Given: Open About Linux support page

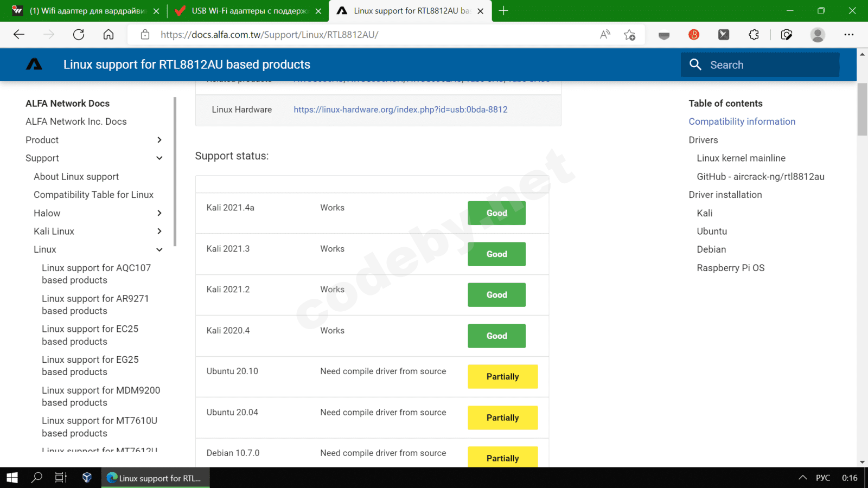Looking at the screenshot, I should click(x=76, y=177).
